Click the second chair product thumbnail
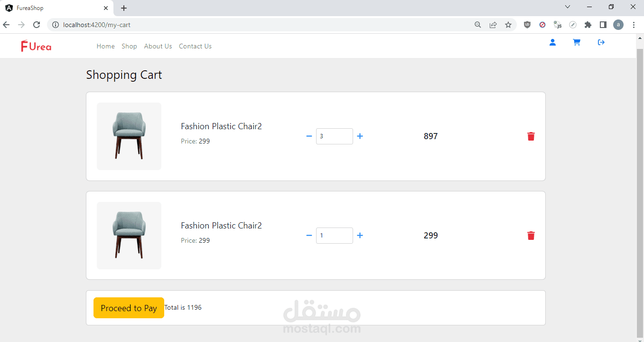 129,236
